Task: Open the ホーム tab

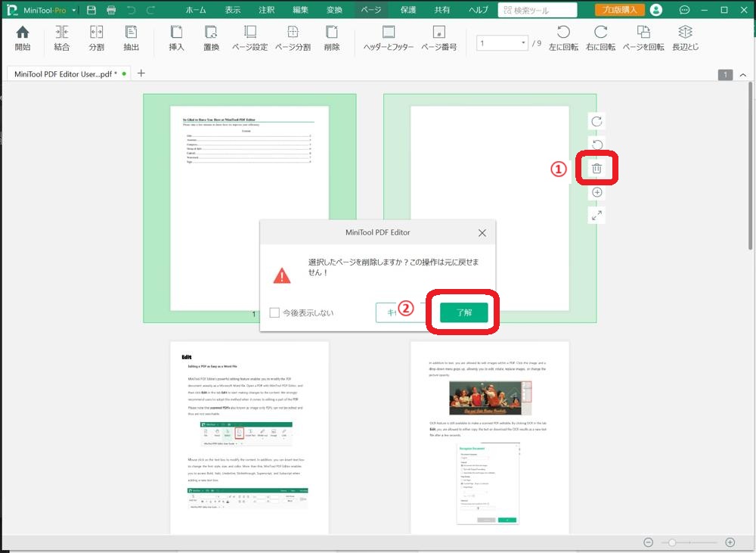Action: pyautogui.click(x=196, y=10)
